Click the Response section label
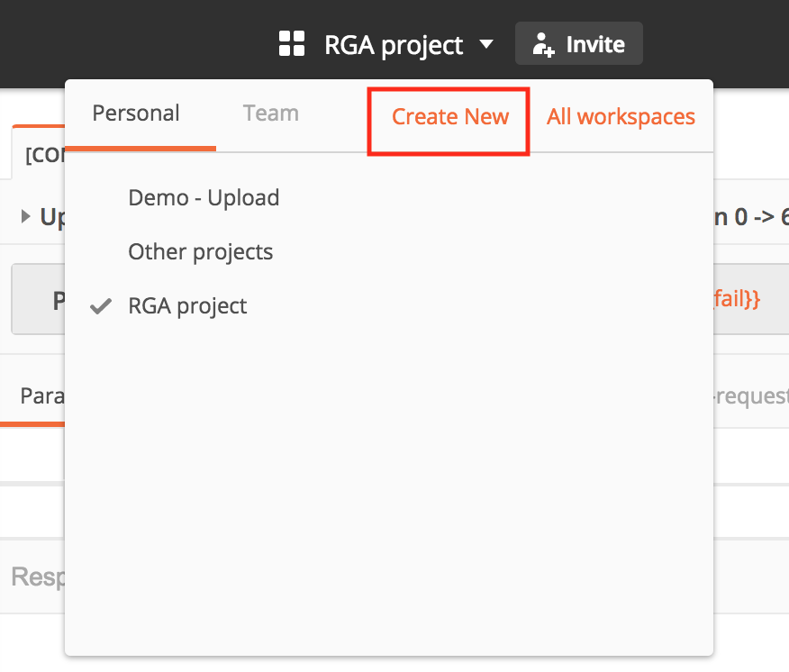 [36, 577]
